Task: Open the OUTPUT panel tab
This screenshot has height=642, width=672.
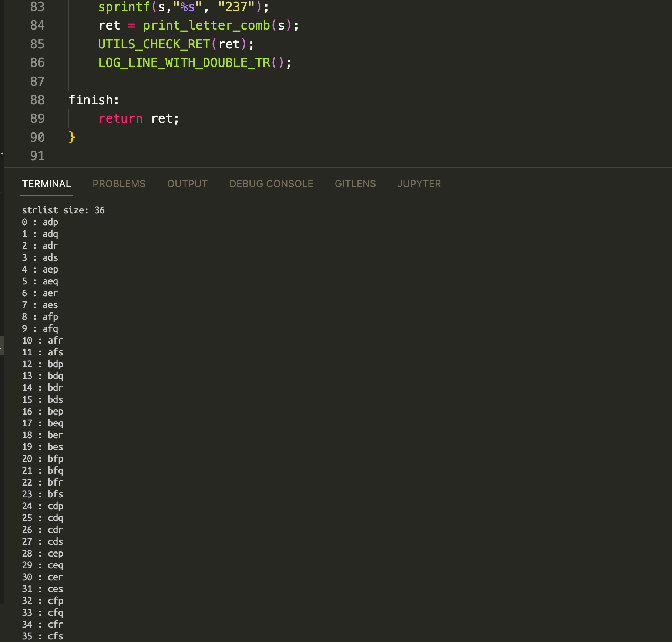Action: pyautogui.click(x=187, y=184)
